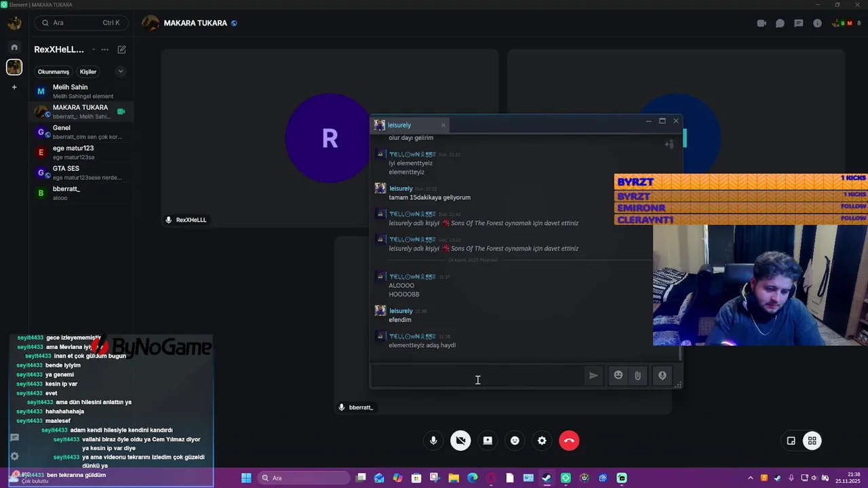Expand more room list filters

(x=121, y=71)
